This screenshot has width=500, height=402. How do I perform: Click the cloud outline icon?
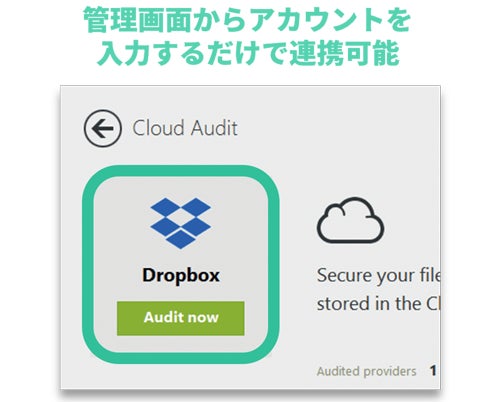point(350,220)
